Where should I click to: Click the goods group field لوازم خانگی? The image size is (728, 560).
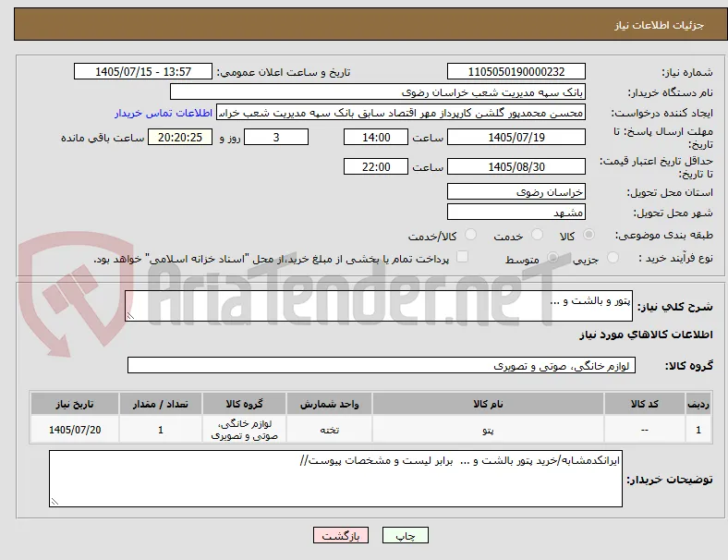tap(382, 365)
